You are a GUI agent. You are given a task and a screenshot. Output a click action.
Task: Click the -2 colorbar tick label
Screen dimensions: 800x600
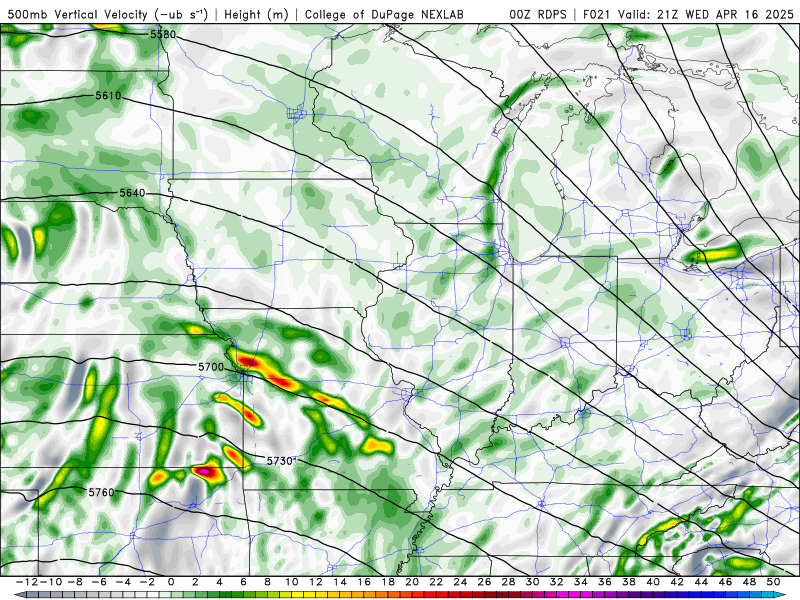pos(147,582)
